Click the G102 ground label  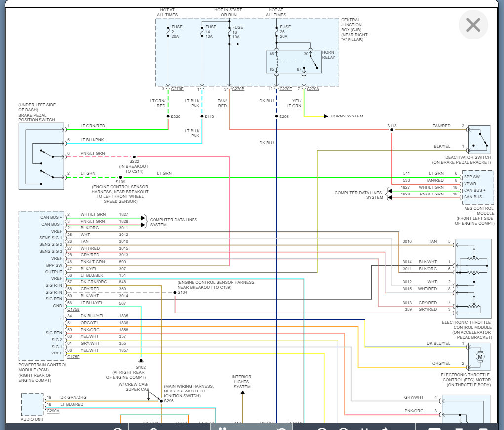pyautogui.click(x=141, y=367)
